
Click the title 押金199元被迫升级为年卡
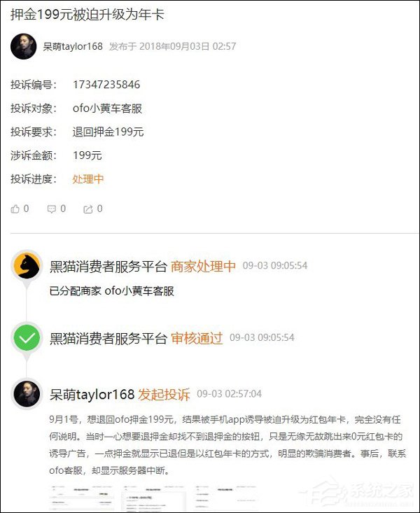87,15
